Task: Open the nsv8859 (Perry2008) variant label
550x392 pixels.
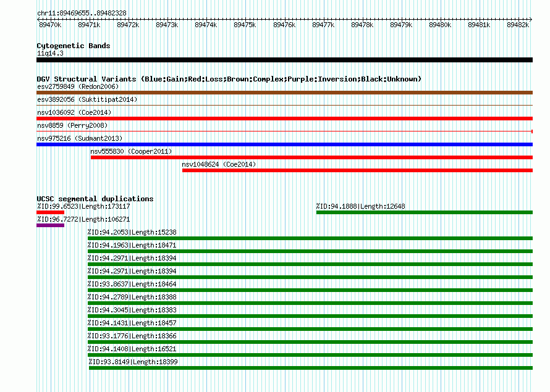Action: point(72,125)
